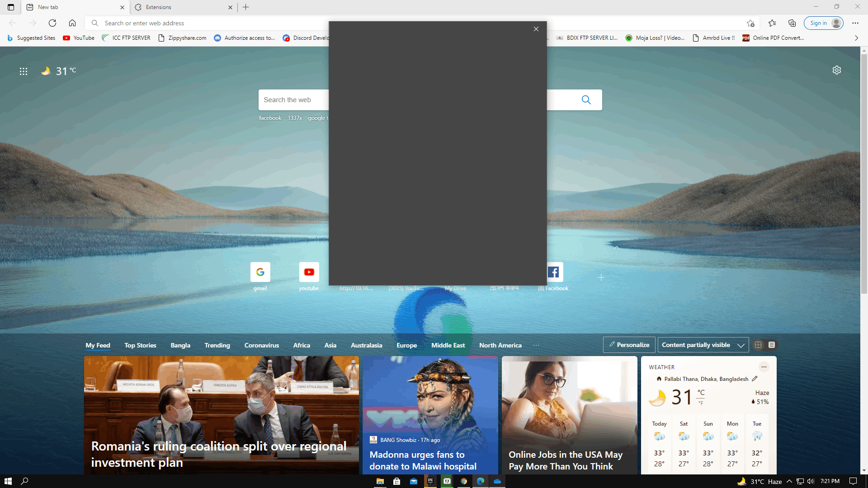Open the tab actions menu icon
The height and width of the screenshot is (488, 868).
[x=11, y=7]
